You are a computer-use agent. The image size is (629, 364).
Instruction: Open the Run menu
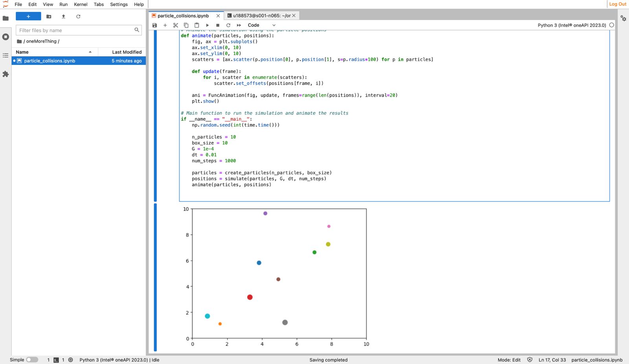click(x=63, y=4)
